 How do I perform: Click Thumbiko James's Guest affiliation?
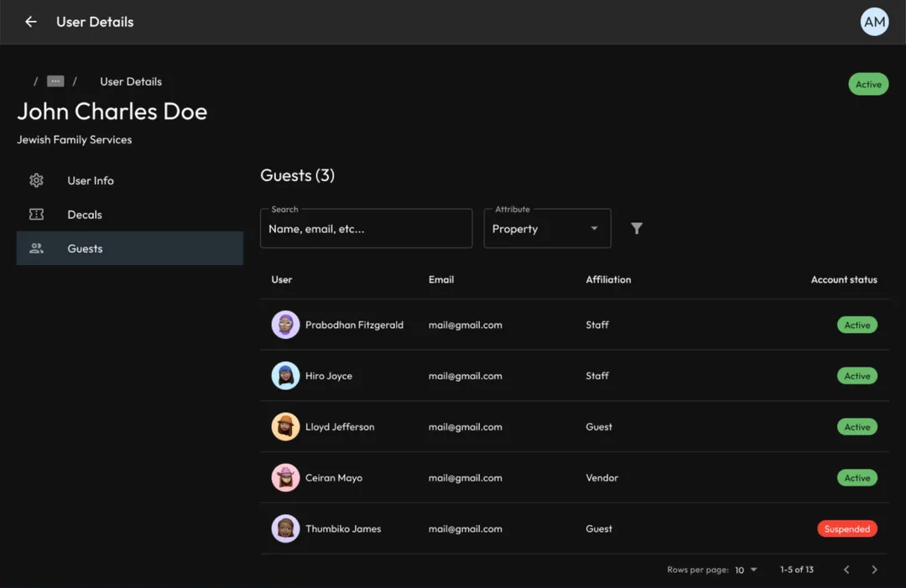click(x=599, y=528)
